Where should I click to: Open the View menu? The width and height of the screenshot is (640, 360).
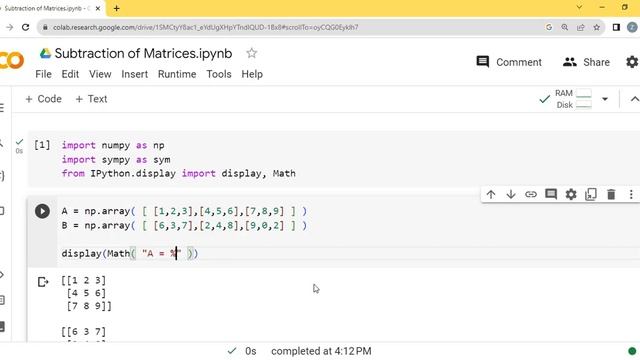100,74
